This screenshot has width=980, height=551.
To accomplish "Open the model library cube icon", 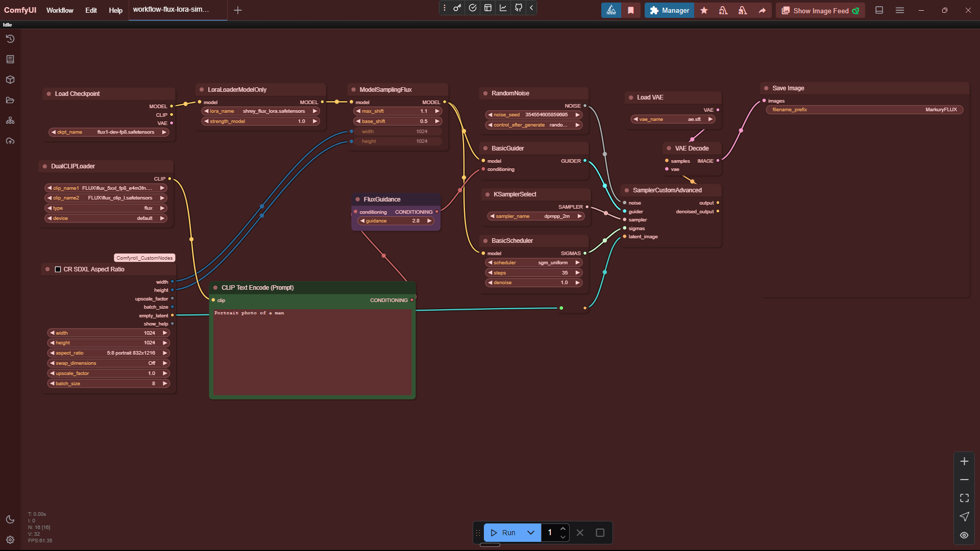I will click(x=10, y=80).
